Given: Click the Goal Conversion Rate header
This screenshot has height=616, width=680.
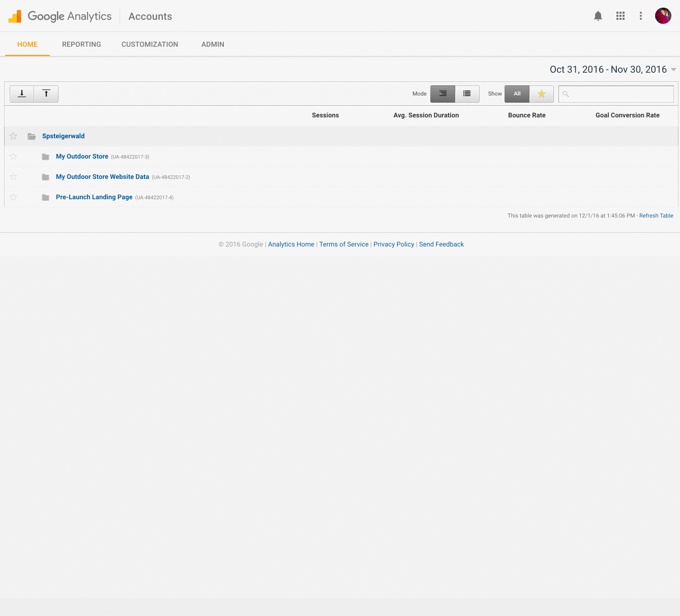Looking at the screenshot, I should (x=628, y=115).
